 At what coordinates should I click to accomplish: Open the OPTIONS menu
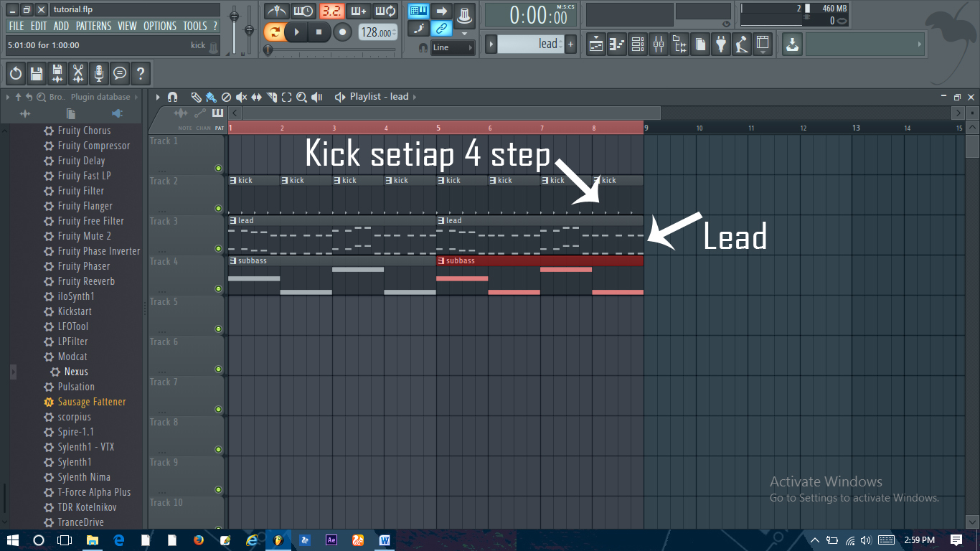click(x=160, y=26)
